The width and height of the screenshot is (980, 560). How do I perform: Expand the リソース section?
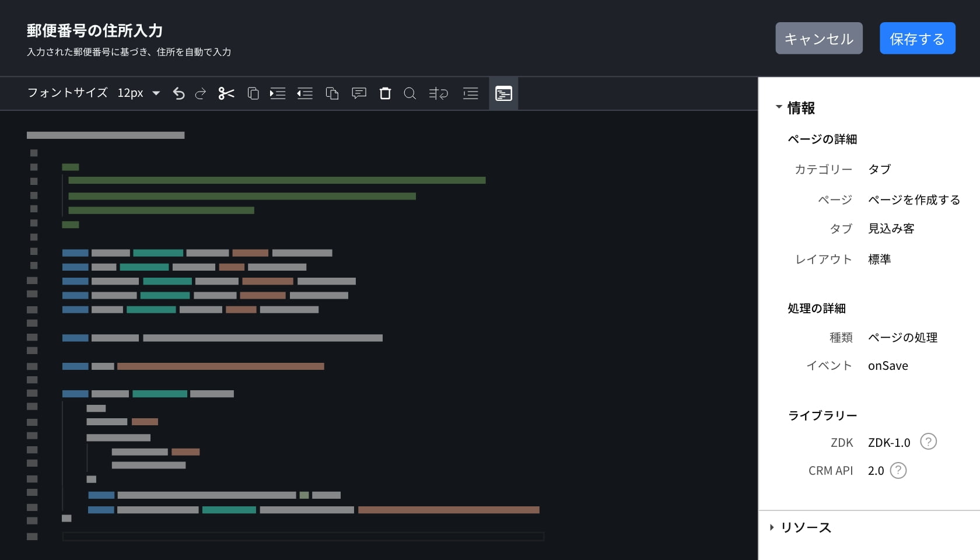pos(772,527)
